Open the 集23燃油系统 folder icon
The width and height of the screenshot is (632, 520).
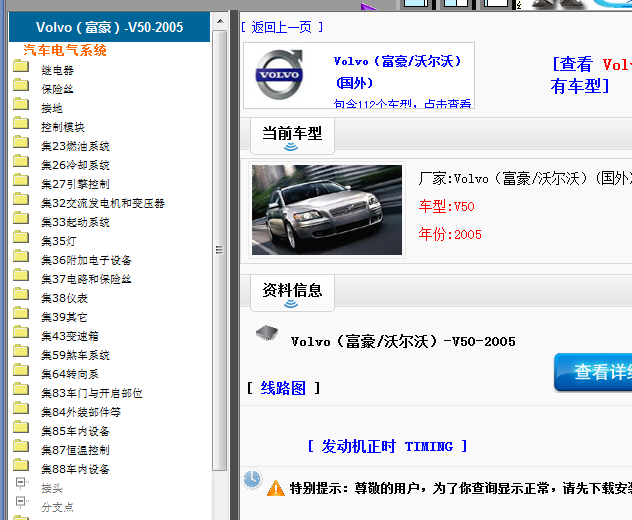[x=21, y=142]
